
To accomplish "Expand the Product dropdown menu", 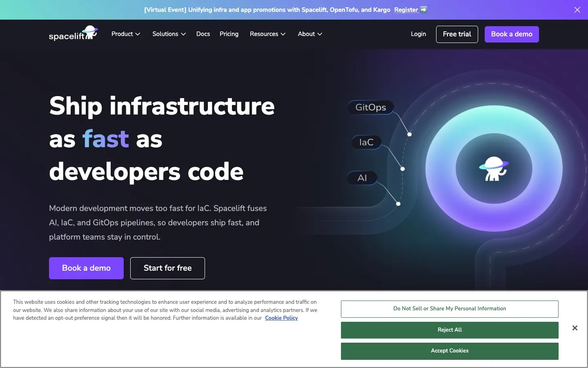I will [126, 34].
